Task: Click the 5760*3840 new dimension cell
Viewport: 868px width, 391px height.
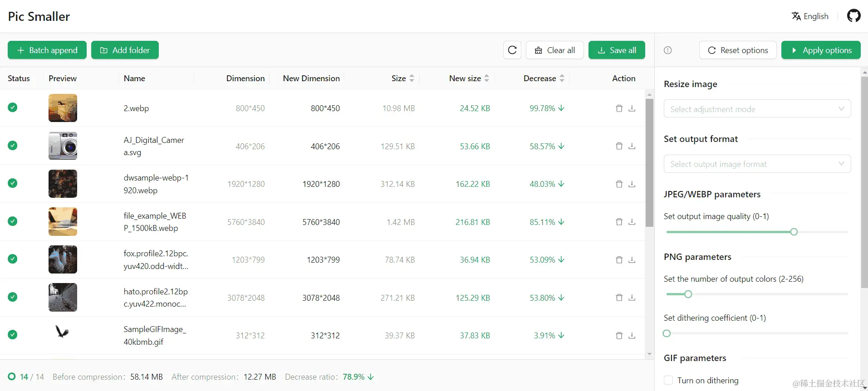Action: tap(321, 222)
